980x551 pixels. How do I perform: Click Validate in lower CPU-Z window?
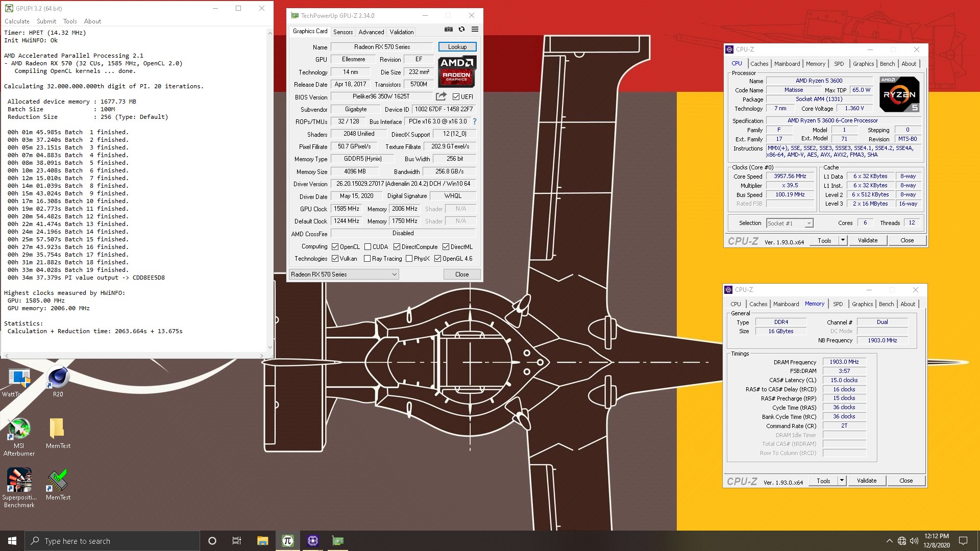coord(867,481)
